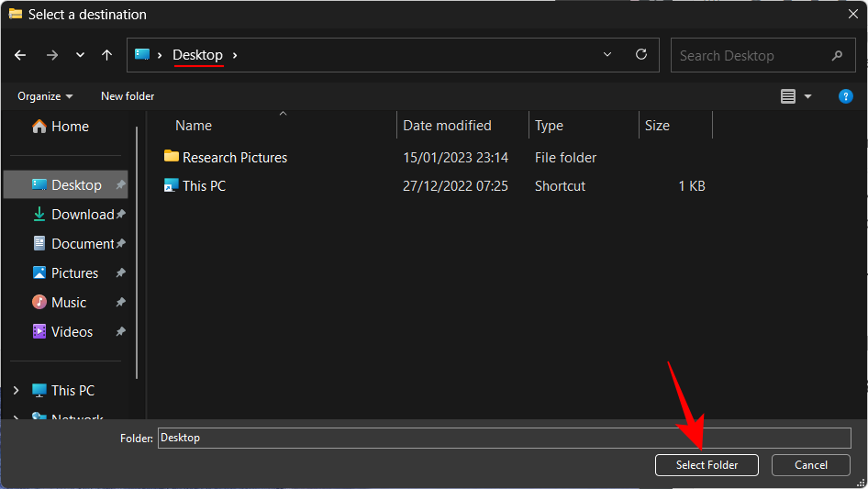Open Videos in the navigation pane
This screenshot has width=868, height=489.
62,332
